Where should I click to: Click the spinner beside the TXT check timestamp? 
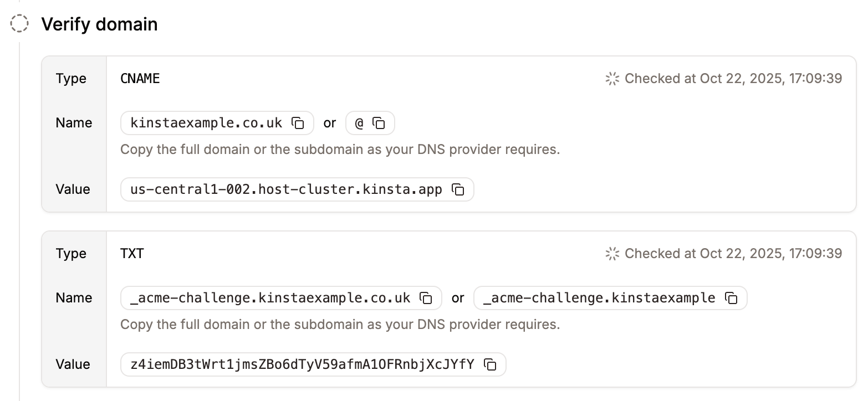(x=612, y=253)
